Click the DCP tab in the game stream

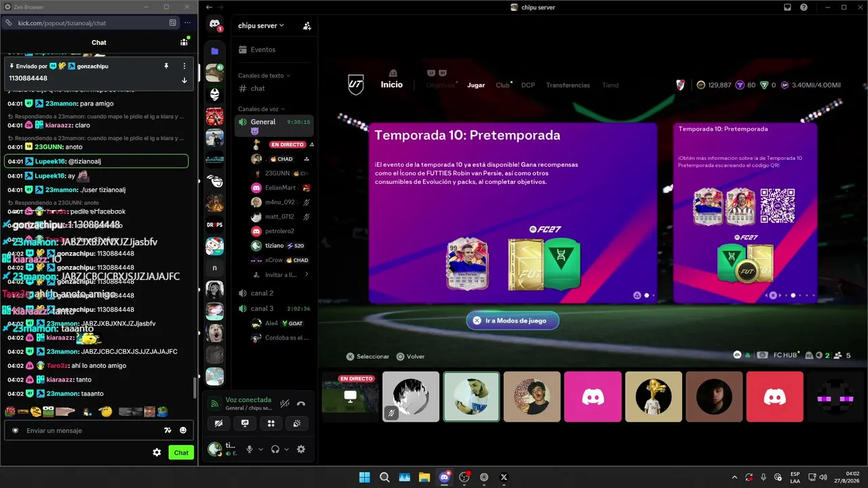click(528, 85)
